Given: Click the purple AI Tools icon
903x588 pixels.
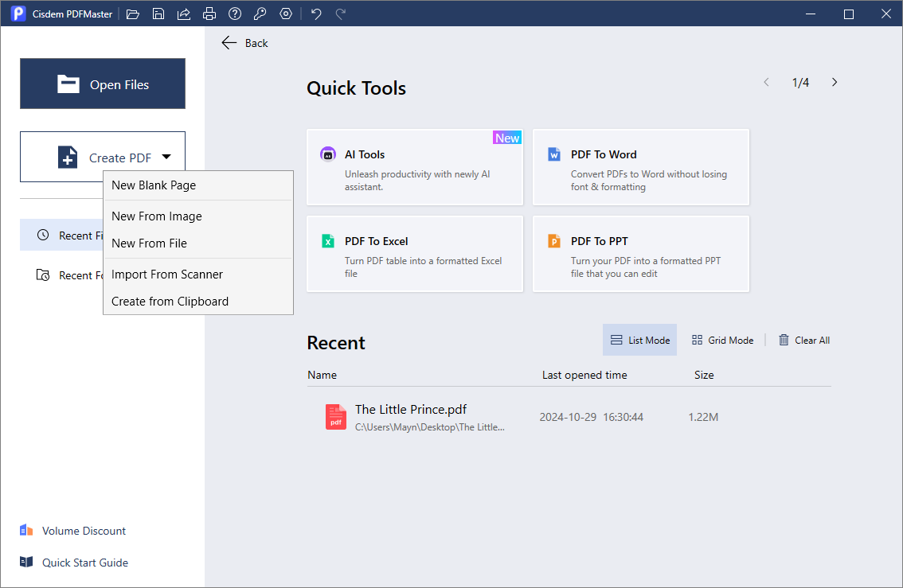Looking at the screenshot, I should pos(328,154).
